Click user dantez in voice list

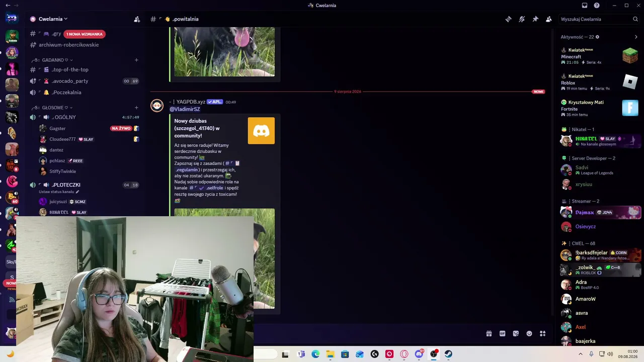click(56, 150)
